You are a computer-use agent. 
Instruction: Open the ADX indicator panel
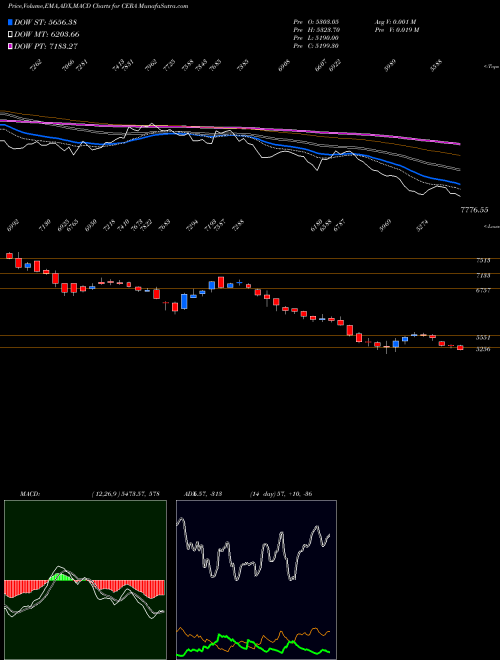[256, 580]
